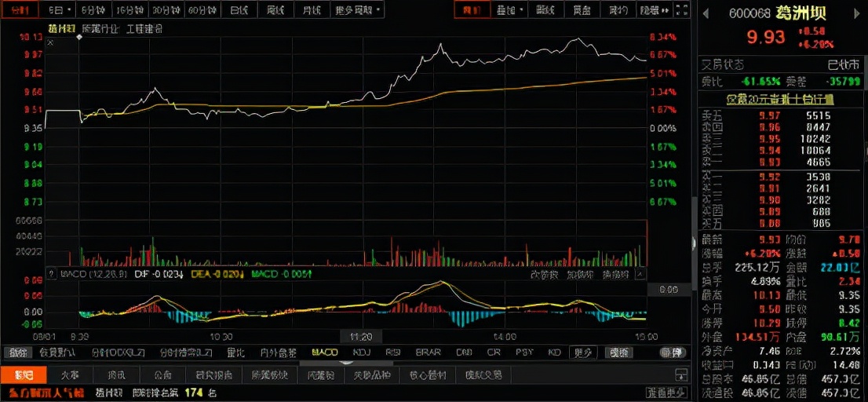Click the bottom-right more news button

point(666,392)
